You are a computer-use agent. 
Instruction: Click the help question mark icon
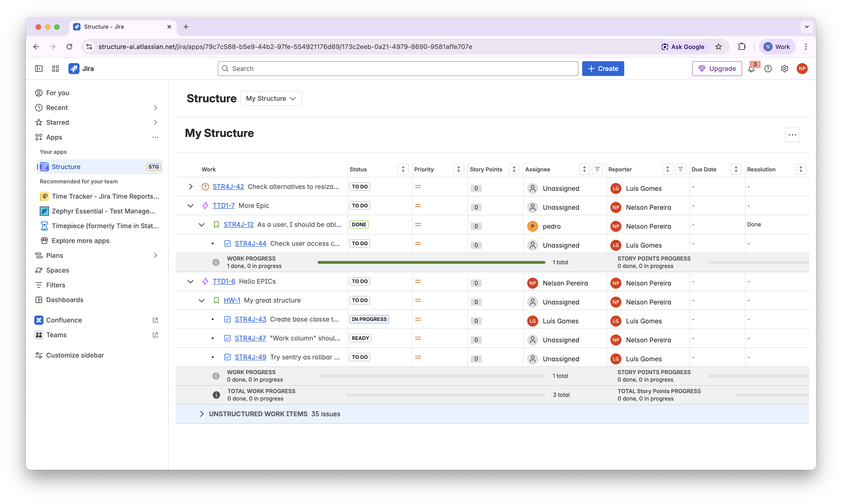(768, 69)
